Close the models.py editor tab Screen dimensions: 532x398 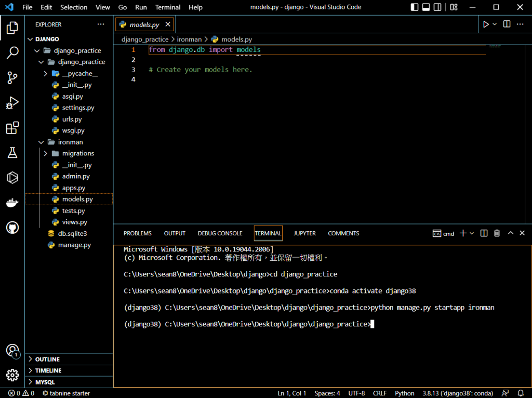click(168, 24)
